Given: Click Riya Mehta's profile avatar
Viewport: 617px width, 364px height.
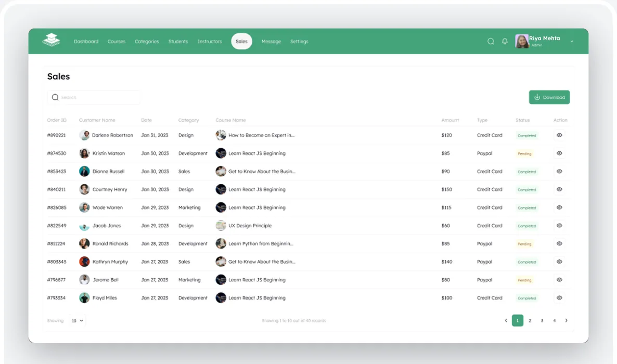Looking at the screenshot, I should click(522, 41).
